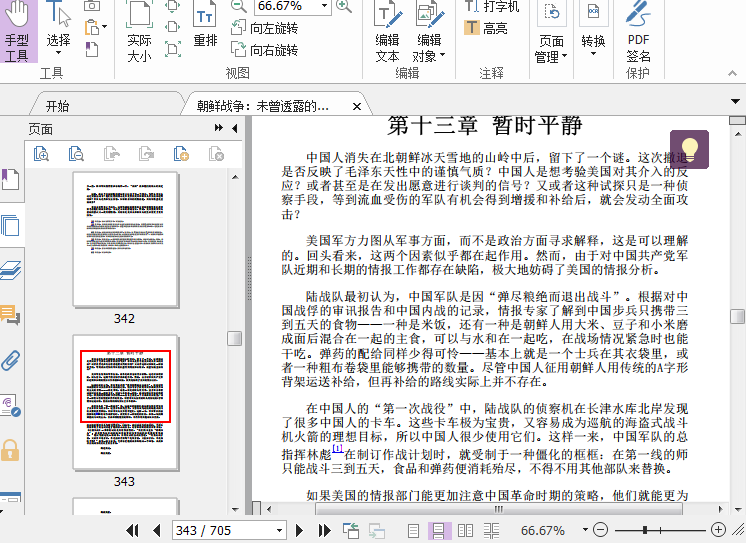Choose the 选择 selection tool
The height and width of the screenshot is (543, 746).
click(x=58, y=29)
